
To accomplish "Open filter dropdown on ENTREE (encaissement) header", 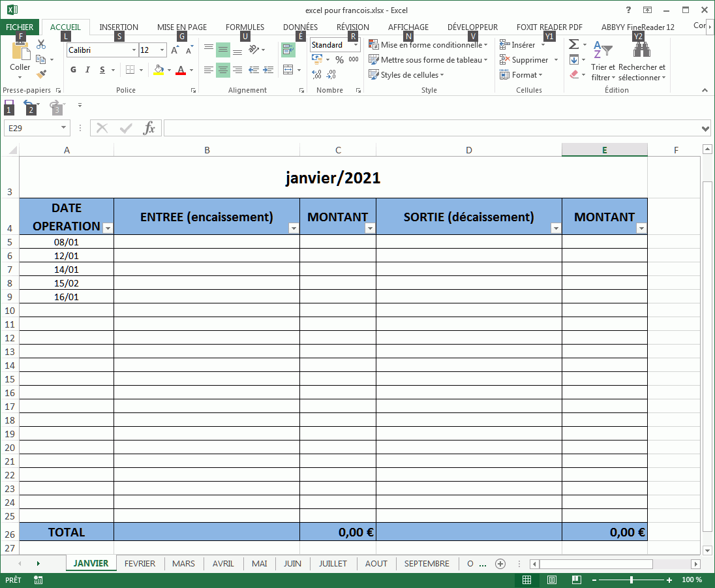I will [294, 228].
